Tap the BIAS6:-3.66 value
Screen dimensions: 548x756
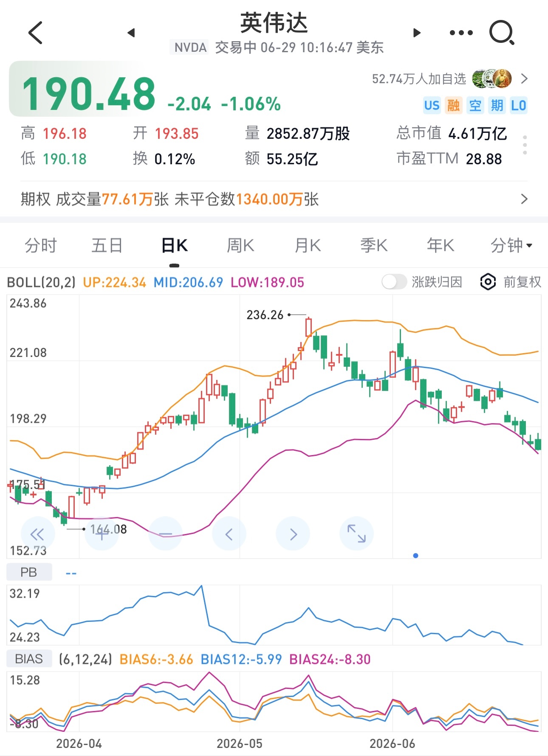point(156,659)
